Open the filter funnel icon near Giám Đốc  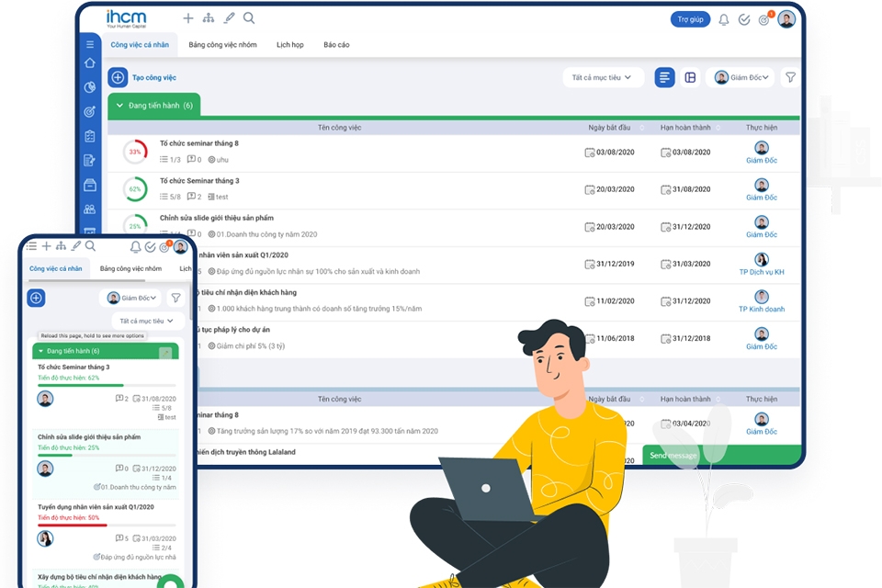tap(789, 77)
